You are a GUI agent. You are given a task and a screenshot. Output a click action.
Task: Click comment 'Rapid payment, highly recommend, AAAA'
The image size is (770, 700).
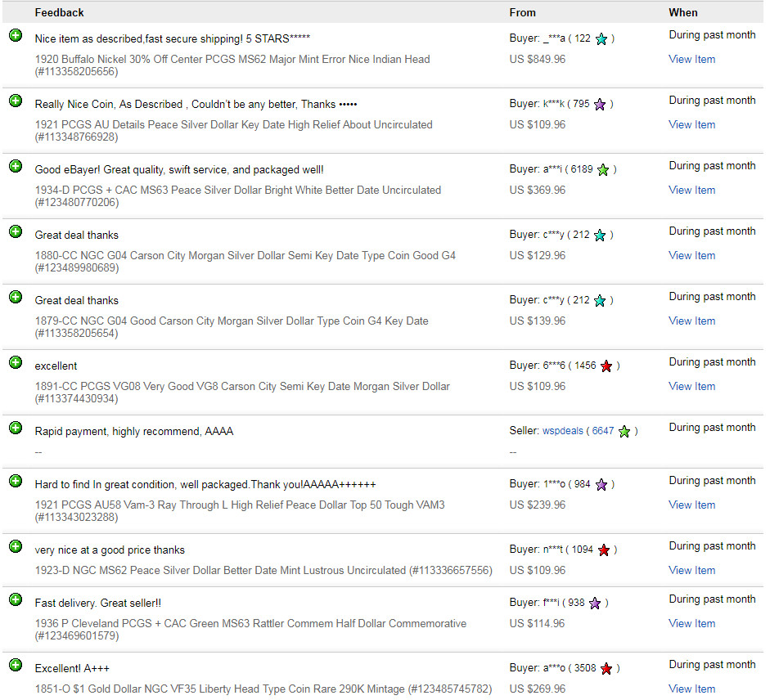pyautogui.click(x=134, y=432)
